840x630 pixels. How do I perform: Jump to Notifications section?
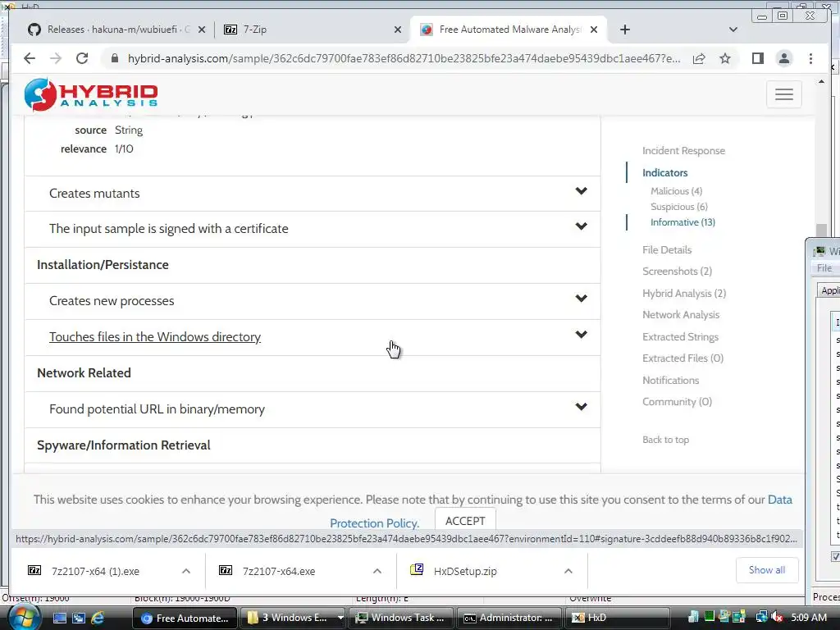[x=671, y=380]
